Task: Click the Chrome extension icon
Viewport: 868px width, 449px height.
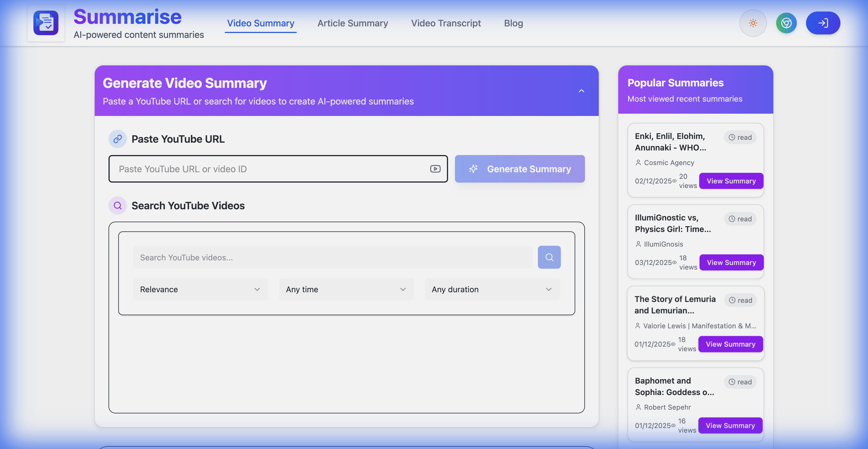Action: 786,23
